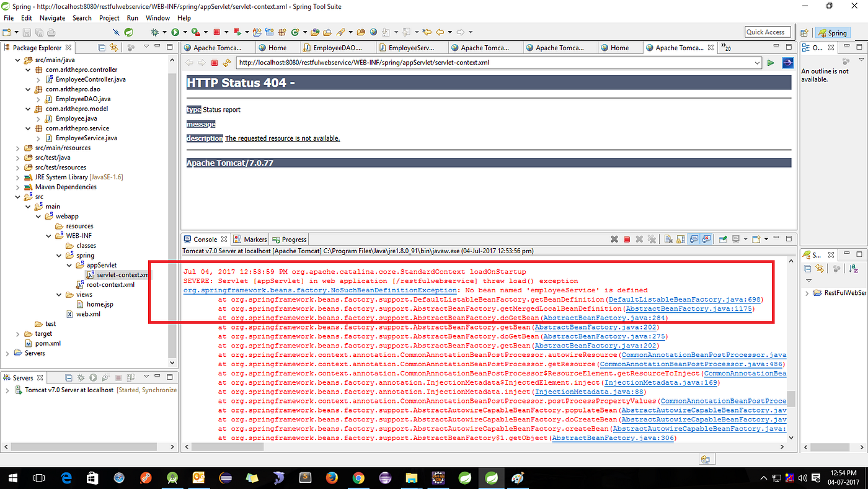Start the server in Servers view
The height and width of the screenshot is (489, 868).
pyautogui.click(x=93, y=377)
